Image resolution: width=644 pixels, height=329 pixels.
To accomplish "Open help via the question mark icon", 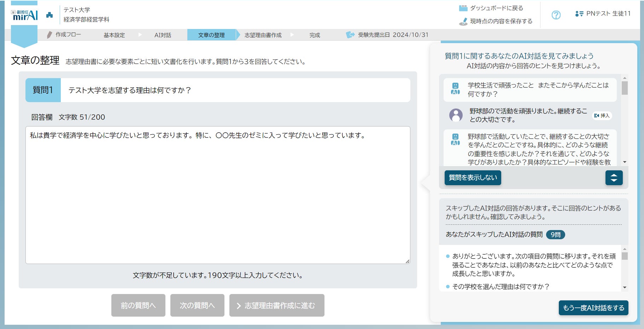I will pos(556,15).
